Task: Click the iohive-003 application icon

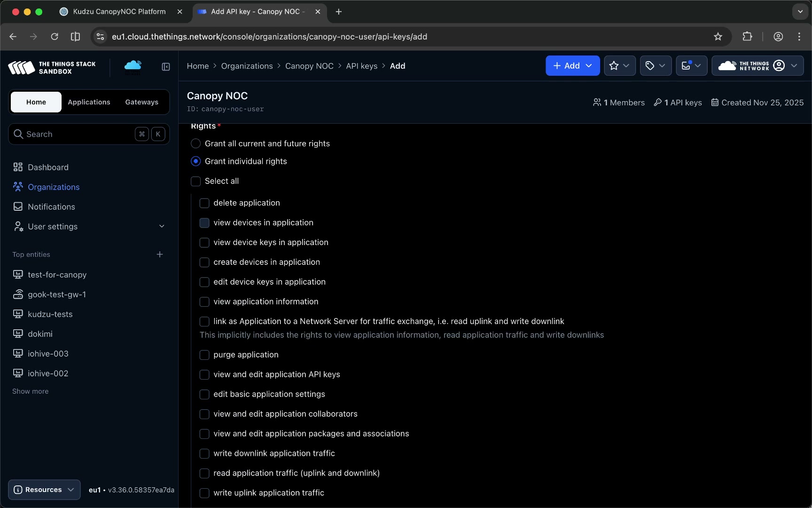Action: pos(18,353)
